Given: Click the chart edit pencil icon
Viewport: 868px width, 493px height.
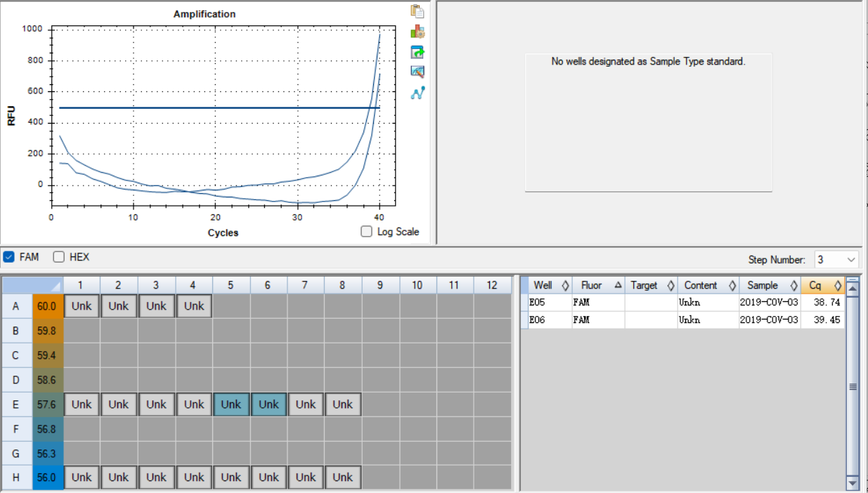Looking at the screenshot, I should tap(417, 72).
